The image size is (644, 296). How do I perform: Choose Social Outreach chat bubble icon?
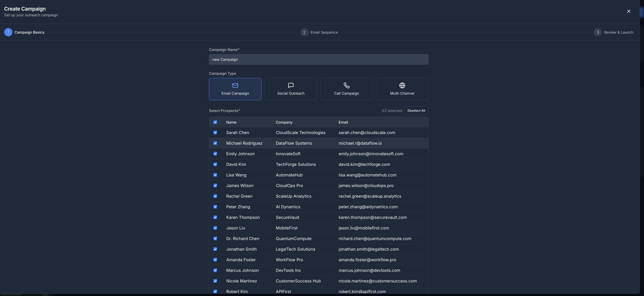pos(291,85)
